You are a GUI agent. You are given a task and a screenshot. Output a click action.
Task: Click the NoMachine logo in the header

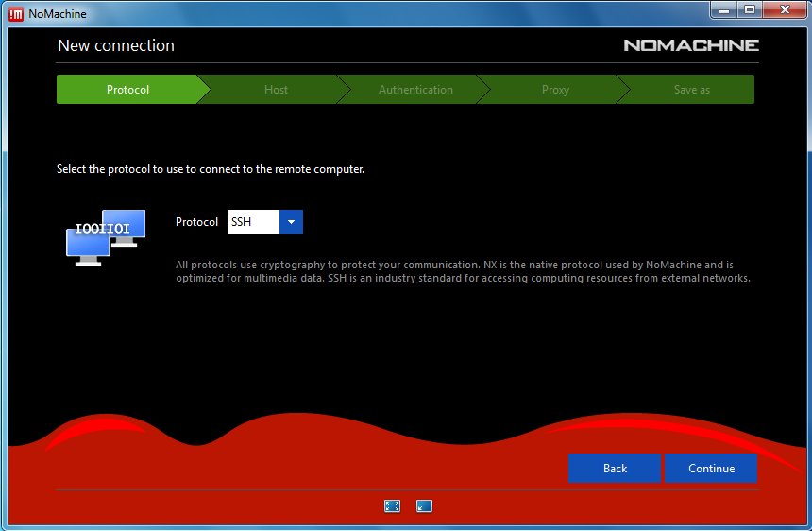pyautogui.click(x=690, y=45)
